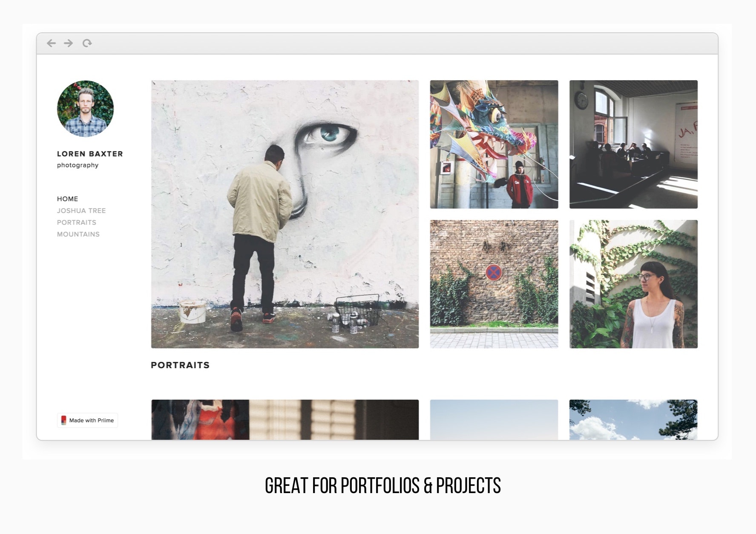
Task: Click the PORTRAITS gallery heading
Action: tap(180, 365)
